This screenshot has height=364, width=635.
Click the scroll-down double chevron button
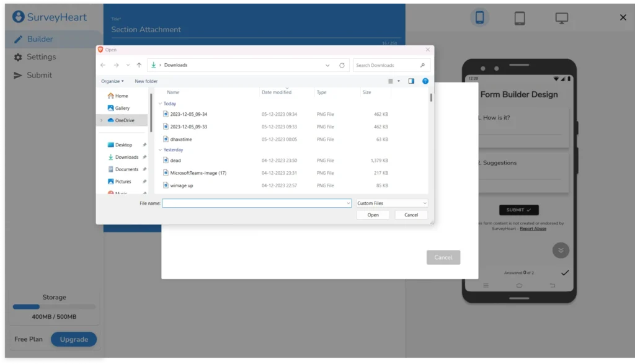[x=561, y=251]
